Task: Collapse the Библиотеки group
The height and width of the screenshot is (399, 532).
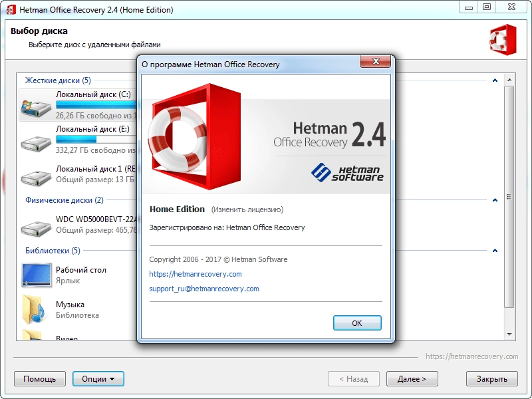Action: click(x=495, y=251)
